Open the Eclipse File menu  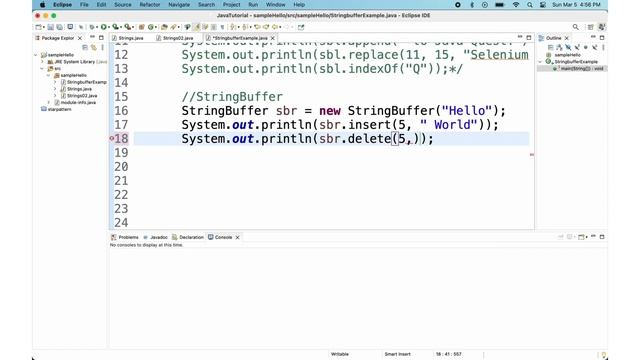click(84, 4)
